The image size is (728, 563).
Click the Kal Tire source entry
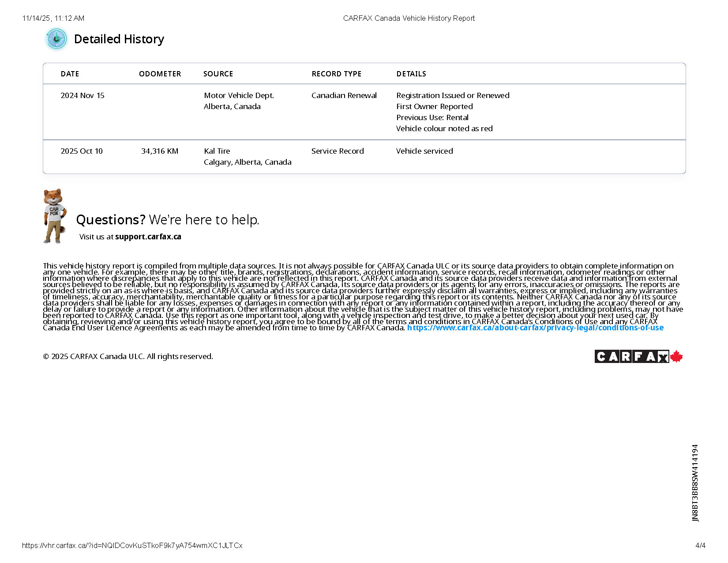tap(217, 151)
